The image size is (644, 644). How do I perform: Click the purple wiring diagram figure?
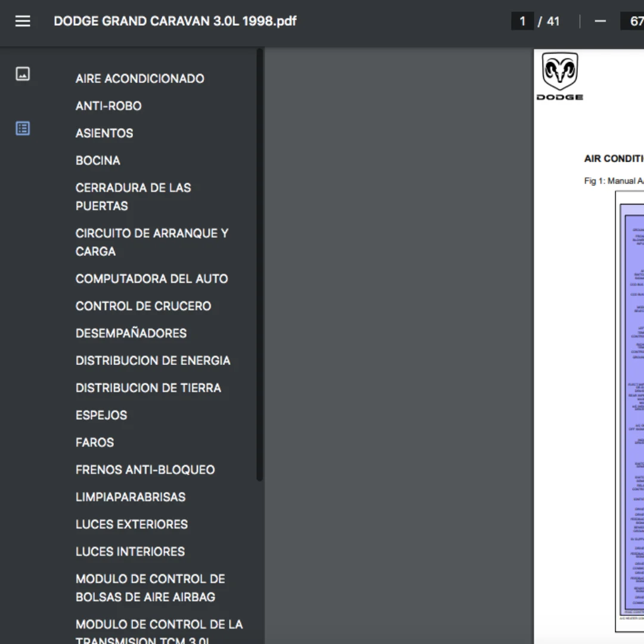point(631,411)
